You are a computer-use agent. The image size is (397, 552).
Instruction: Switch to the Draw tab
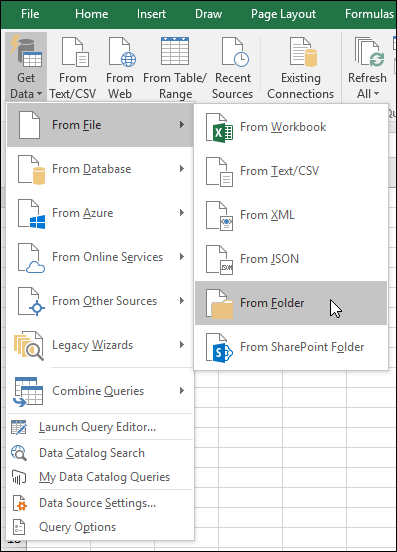pyautogui.click(x=208, y=14)
